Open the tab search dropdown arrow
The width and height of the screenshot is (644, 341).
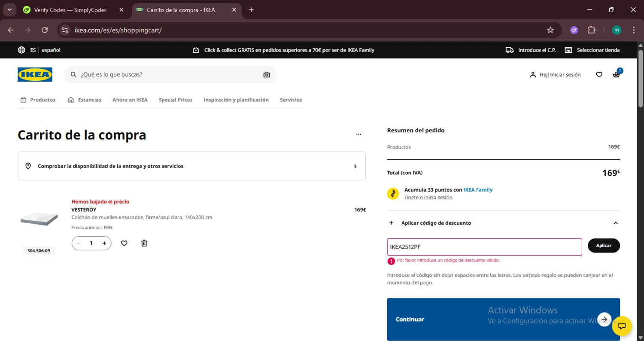coord(9,10)
